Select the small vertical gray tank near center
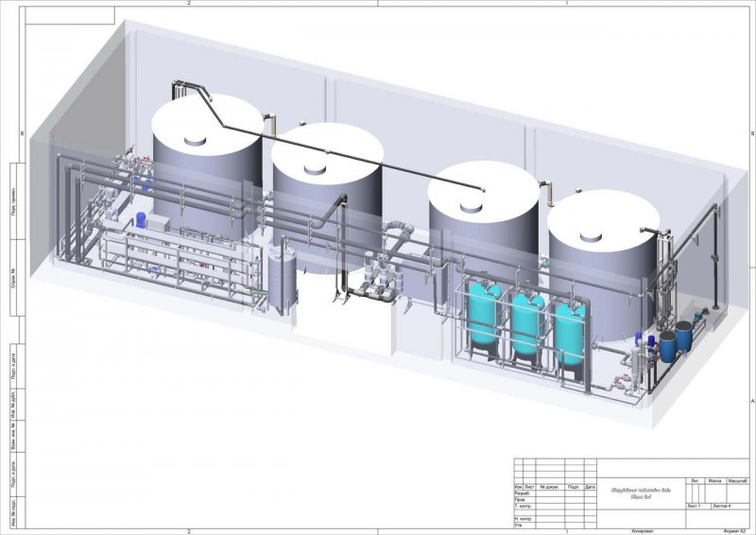This screenshot has height=535, width=756. (x=282, y=279)
